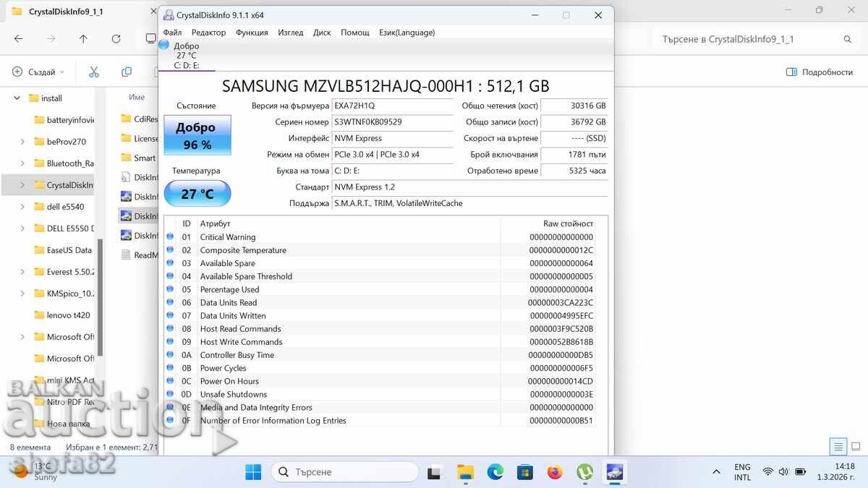Image resolution: width=868 pixels, height=488 pixels.
Task: Open WhatsApp from the taskbar
Action: [584, 472]
